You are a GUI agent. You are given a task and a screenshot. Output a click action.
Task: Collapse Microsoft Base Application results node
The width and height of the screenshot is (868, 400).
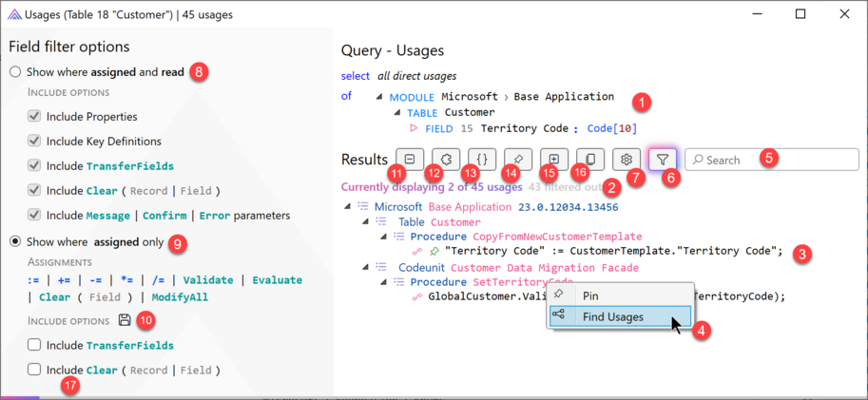pos(347,206)
